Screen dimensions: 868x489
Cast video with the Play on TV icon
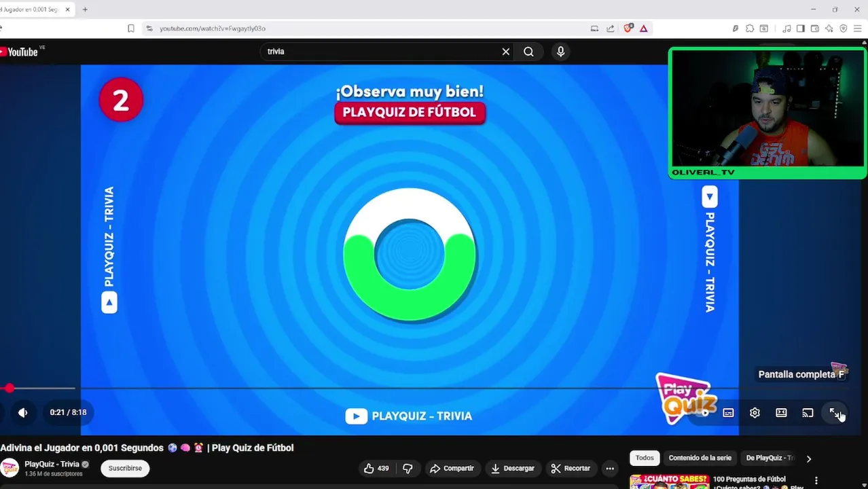[808, 413]
